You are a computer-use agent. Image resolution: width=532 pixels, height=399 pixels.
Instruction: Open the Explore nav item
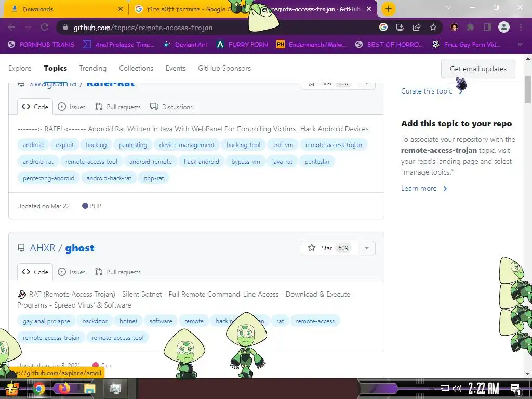click(x=20, y=68)
